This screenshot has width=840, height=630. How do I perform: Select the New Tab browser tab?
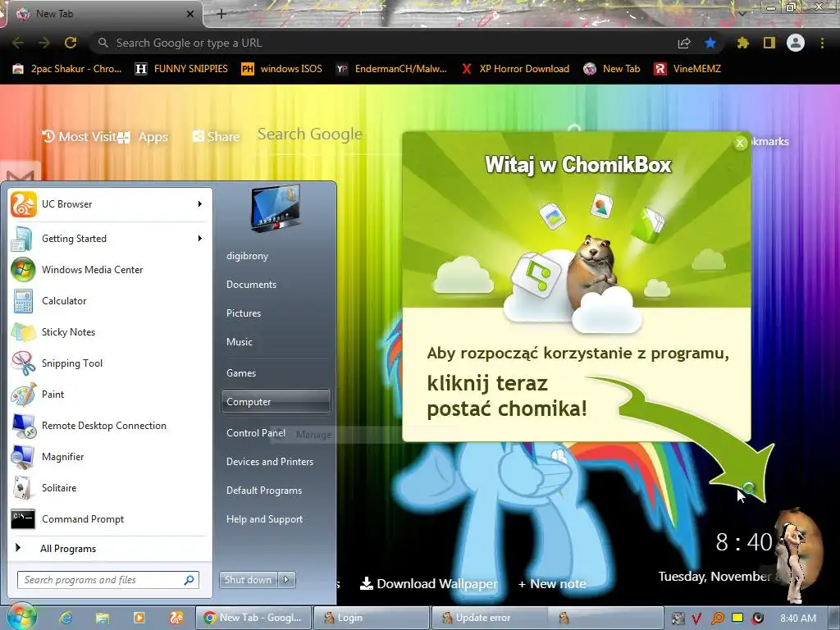[102, 14]
